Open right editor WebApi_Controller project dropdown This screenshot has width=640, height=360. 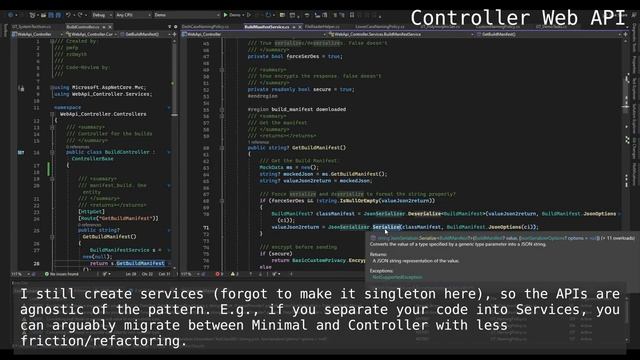pyautogui.click(x=253, y=34)
